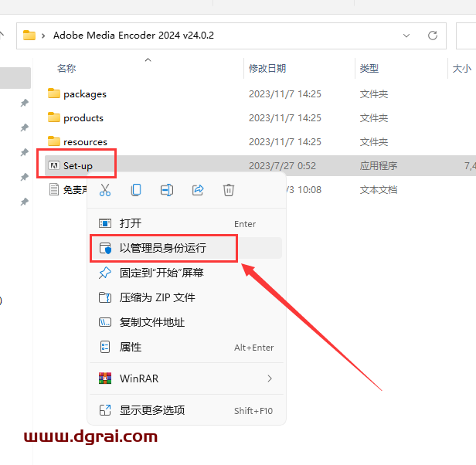
Task: Select 固定到"开始"屏幕 menu entry
Action: 186,273
